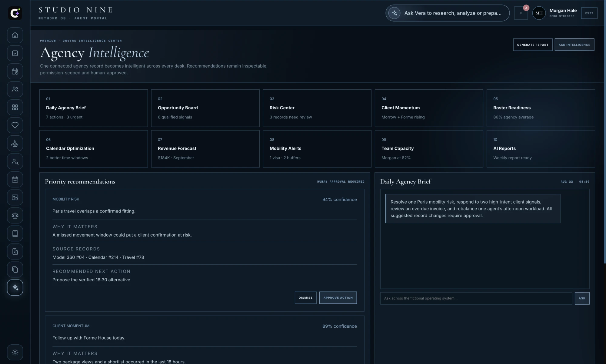The image size is (606, 364).
Task: Open the person-search scouting sidebar icon
Action: tap(15, 161)
